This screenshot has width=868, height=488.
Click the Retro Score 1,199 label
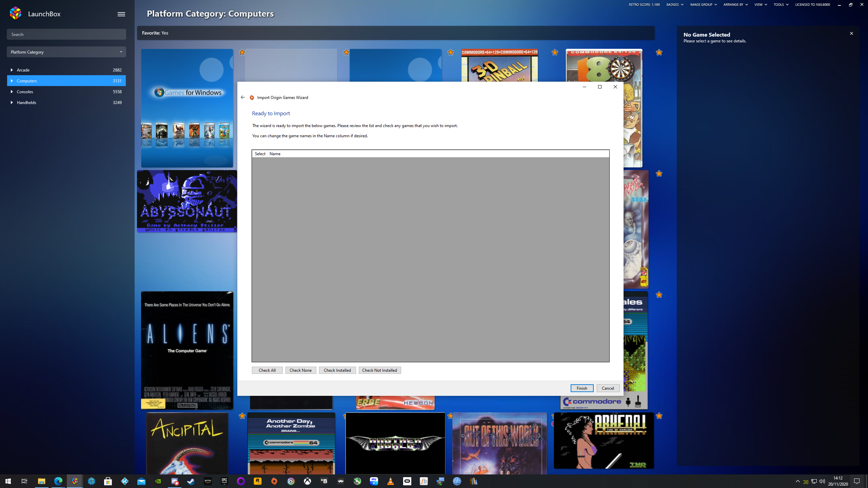pyautogui.click(x=644, y=4)
